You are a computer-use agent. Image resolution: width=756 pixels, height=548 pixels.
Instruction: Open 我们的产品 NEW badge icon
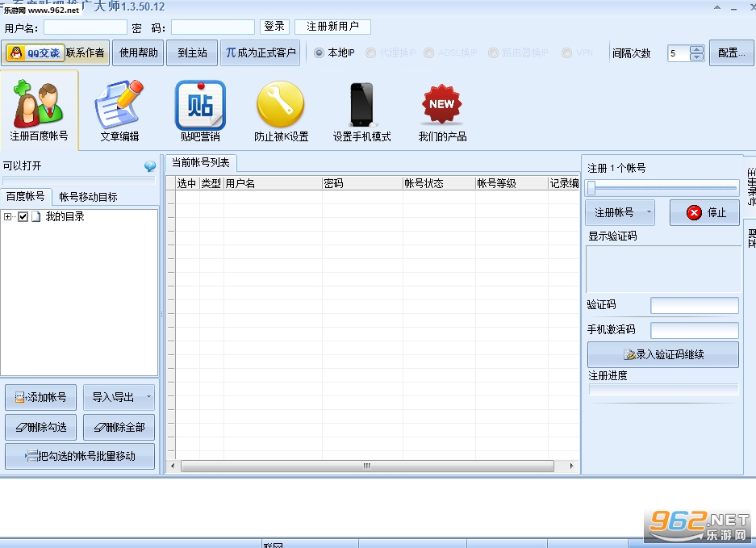point(441,104)
